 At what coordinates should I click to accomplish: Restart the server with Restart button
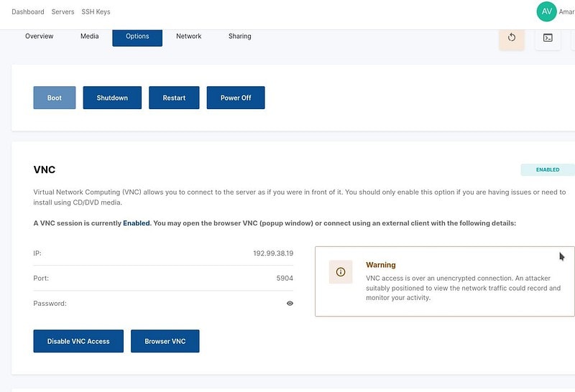click(x=174, y=98)
